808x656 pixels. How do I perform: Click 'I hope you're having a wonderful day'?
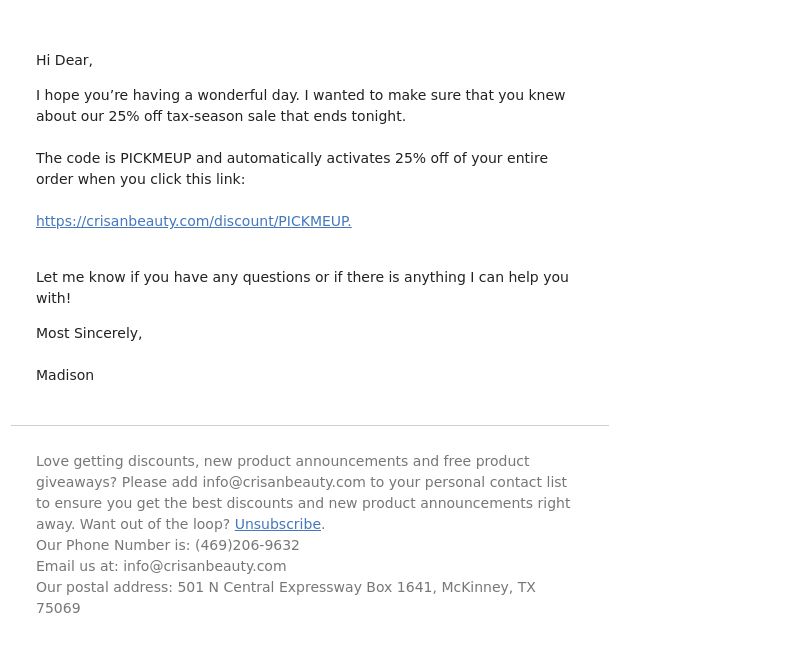[x=167, y=95]
